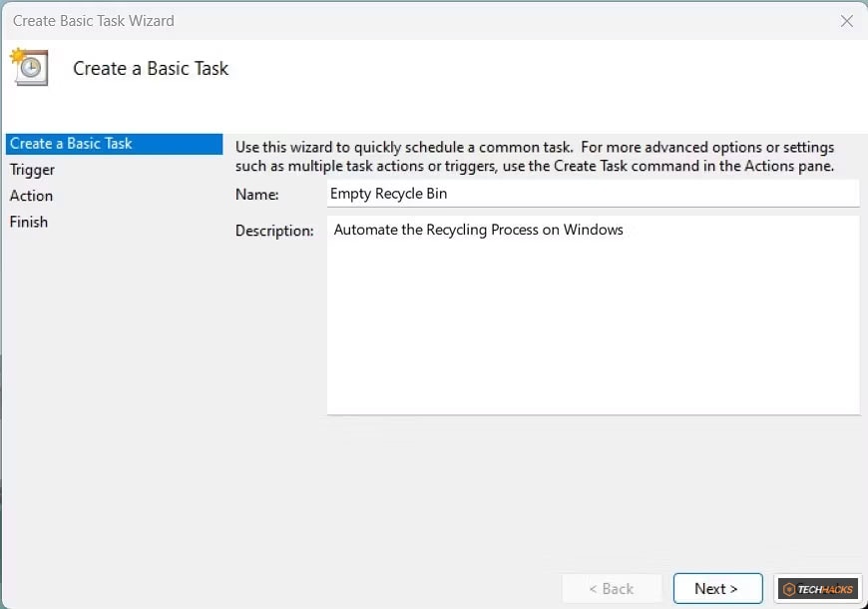
Task: Close the Create Basic Task Wizard
Action: pyautogui.click(x=847, y=20)
